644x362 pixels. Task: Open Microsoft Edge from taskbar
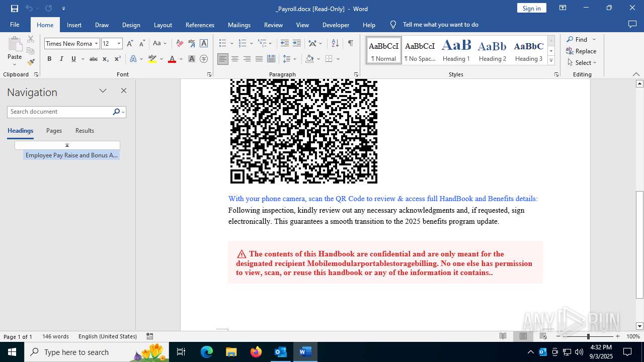pos(207,352)
